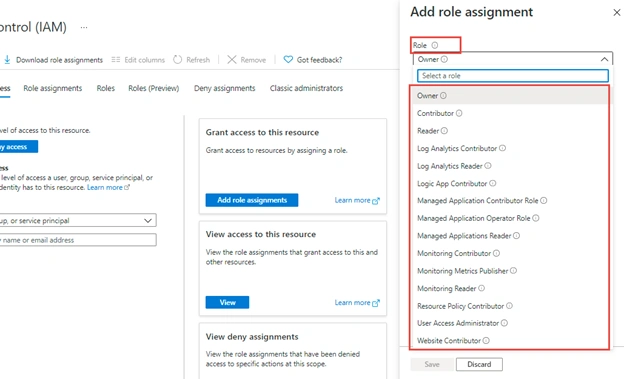This screenshot has height=379, width=624.
Task: Close the Add role assignment panel
Action: pos(617,13)
